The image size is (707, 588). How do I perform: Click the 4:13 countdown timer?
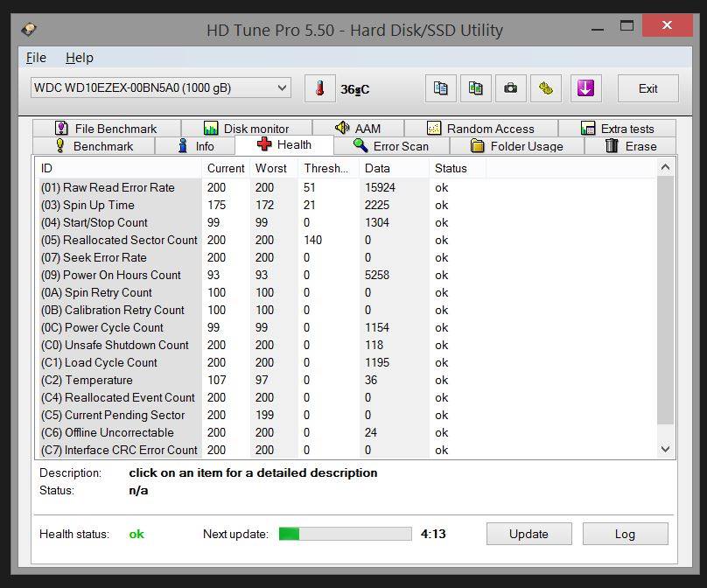pyautogui.click(x=433, y=534)
